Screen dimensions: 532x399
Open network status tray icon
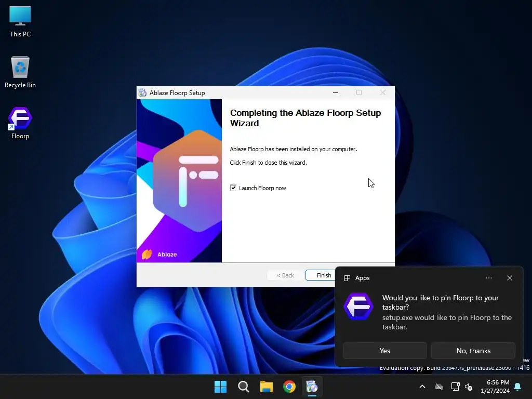pos(455,387)
